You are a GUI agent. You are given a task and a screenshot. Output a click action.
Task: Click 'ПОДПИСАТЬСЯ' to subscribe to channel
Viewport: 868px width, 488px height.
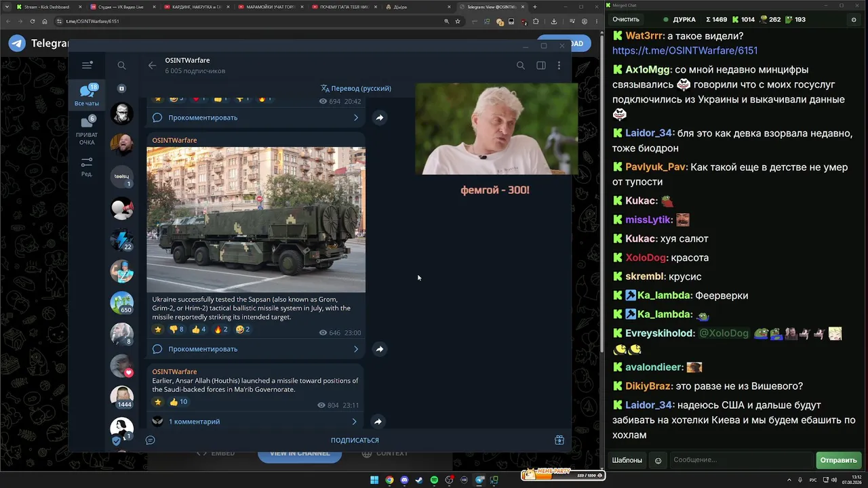point(355,440)
